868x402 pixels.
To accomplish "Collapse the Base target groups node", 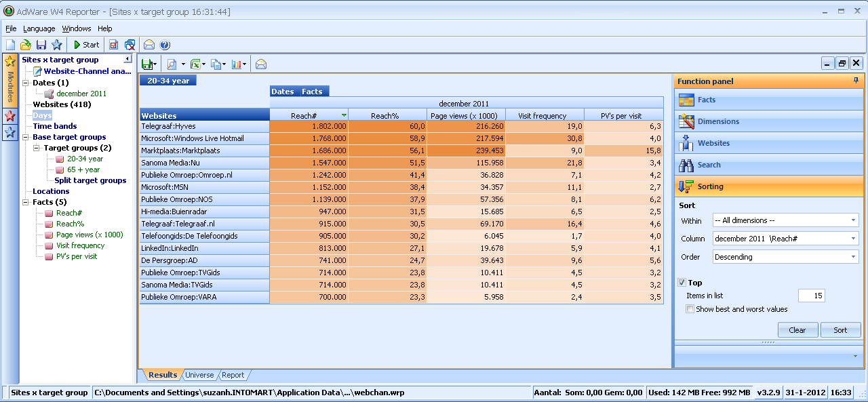I will pos(26,137).
